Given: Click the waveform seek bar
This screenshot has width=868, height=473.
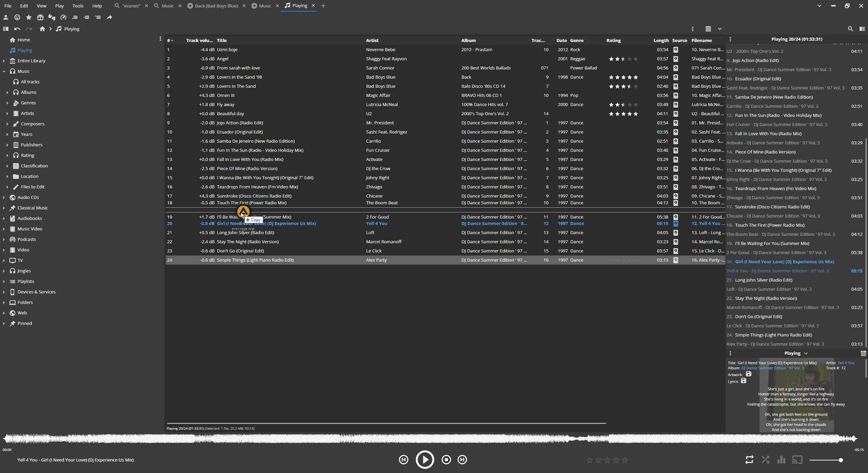Looking at the screenshot, I should point(431,439).
